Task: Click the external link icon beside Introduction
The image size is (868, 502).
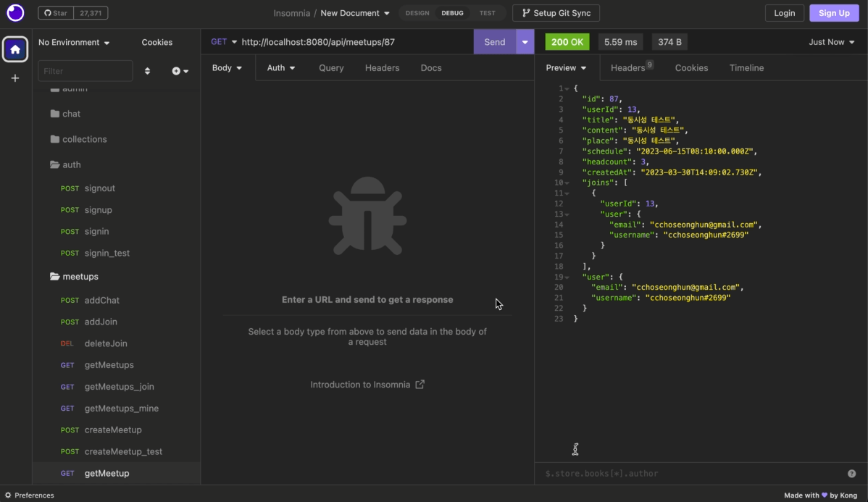Action: [x=420, y=384]
